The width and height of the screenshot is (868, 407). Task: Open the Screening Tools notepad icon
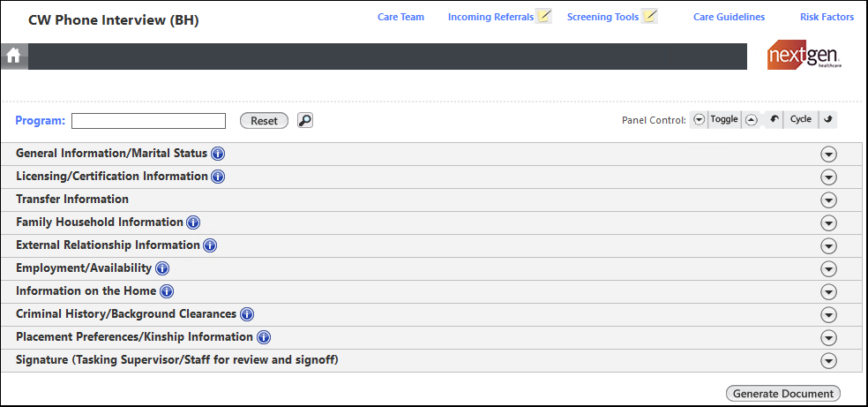point(650,16)
